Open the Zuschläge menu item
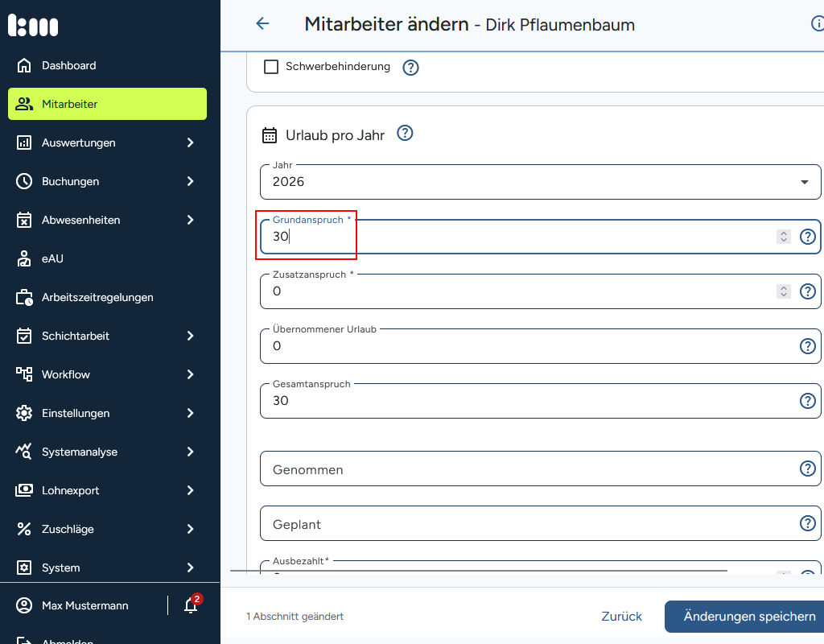 tap(107, 530)
